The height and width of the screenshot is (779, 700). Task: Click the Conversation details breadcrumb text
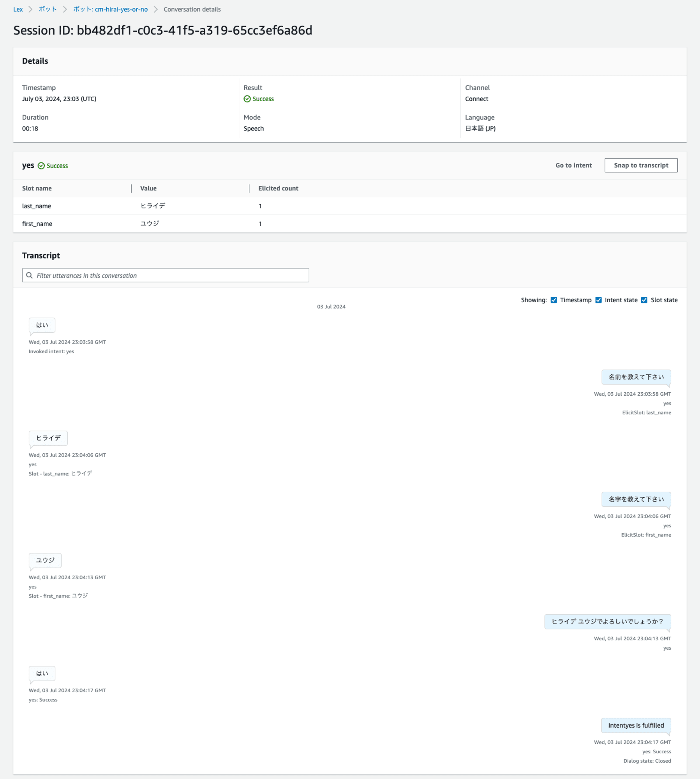(x=192, y=9)
